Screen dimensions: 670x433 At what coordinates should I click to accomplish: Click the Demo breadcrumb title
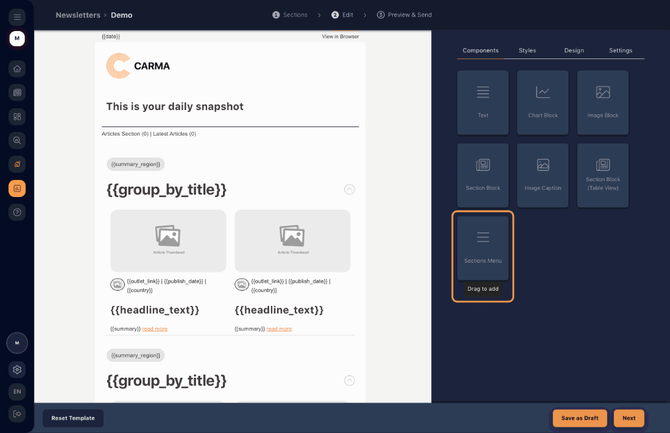tap(121, 15)
